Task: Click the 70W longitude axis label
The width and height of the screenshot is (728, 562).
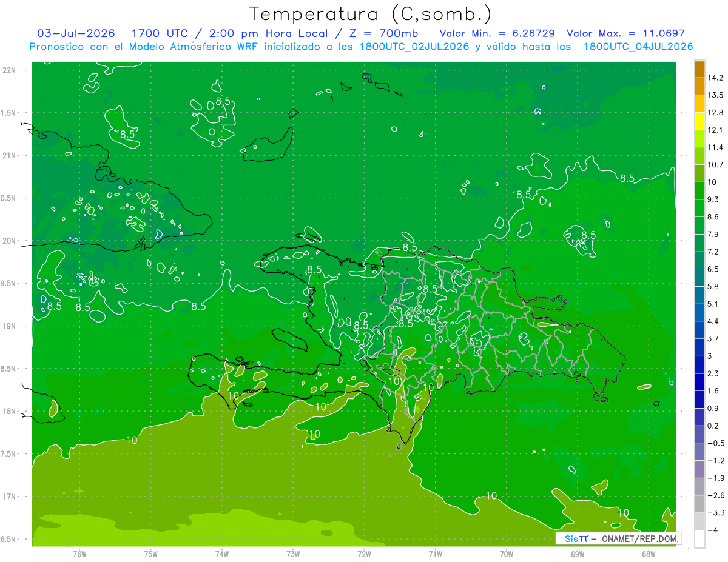Action: point(507,554)
